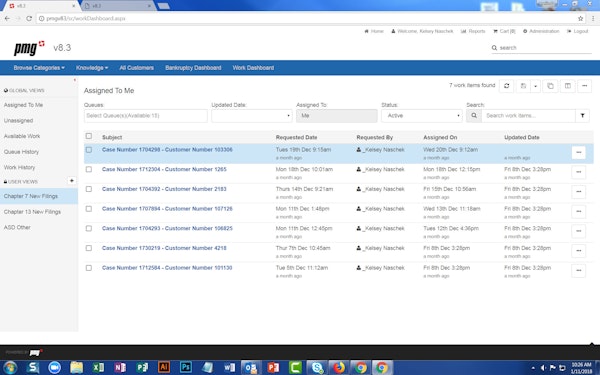
Task: Click the filter funnel icon
Action: tap(582, 116)
